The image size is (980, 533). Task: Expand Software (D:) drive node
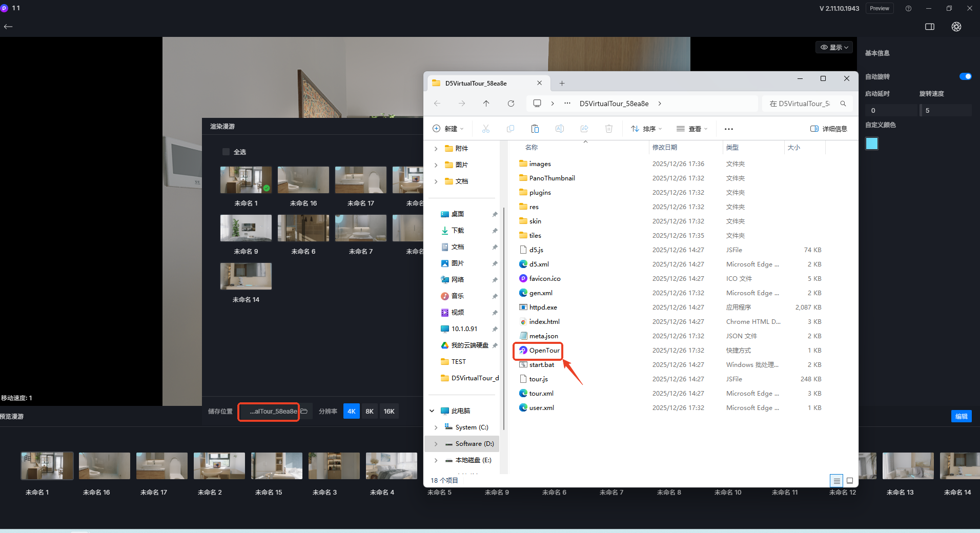(436, 444)
